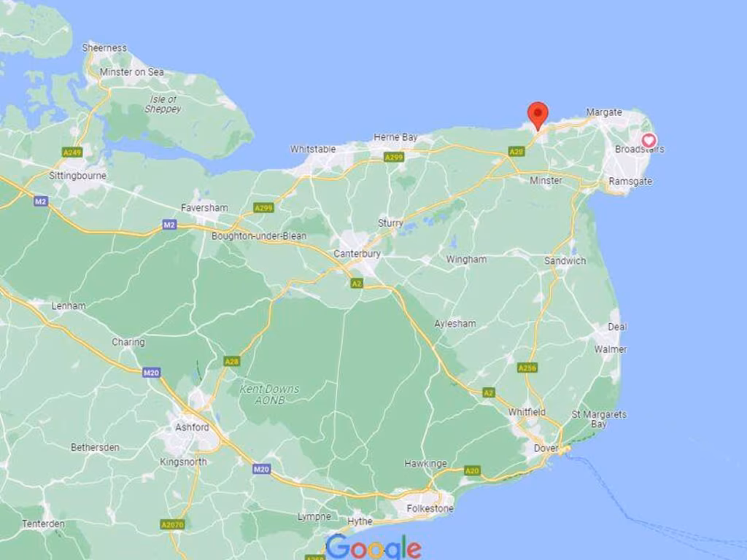Screen dimensions: 747x560
Task: Click the A20 shield near Hawkinge
Action: (x=472, y=471)
